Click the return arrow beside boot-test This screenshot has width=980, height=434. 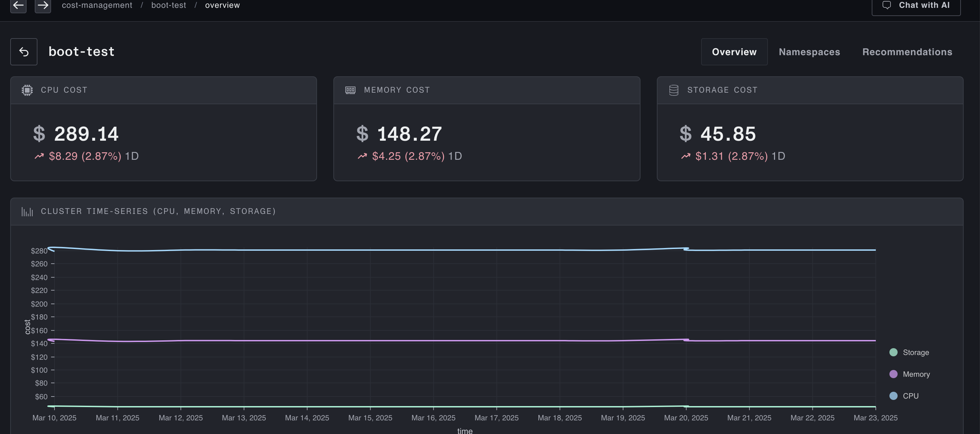[x=23, y=52]
